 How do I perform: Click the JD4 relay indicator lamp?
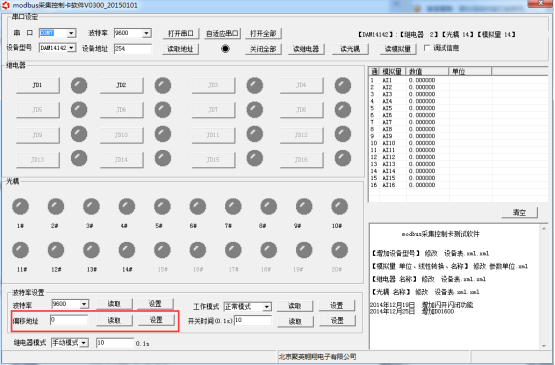[x=343, y=85]
